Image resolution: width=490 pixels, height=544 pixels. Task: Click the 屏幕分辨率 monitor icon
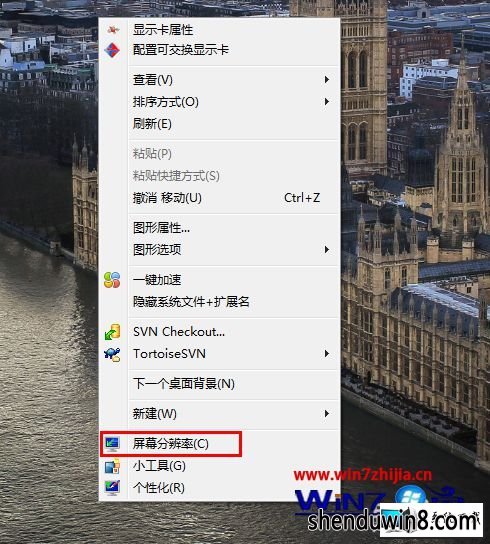[112, 444]
